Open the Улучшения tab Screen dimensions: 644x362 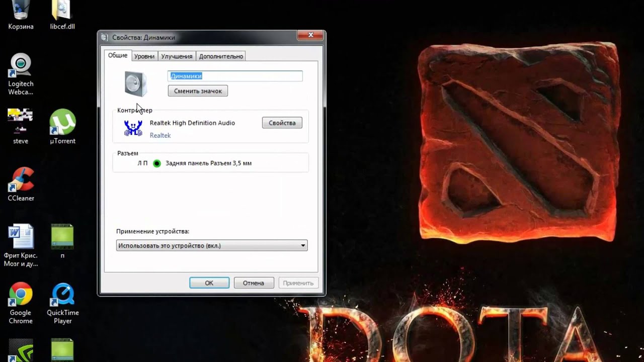click(x=177, y=56)
